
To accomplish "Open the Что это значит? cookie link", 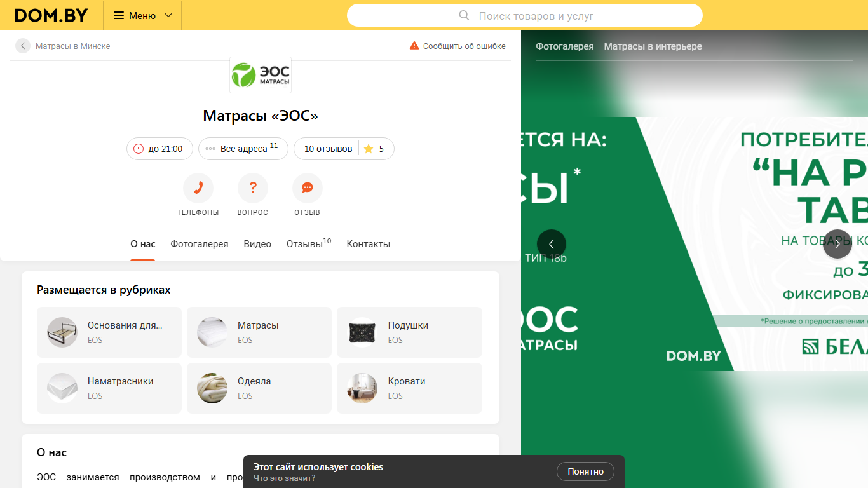I will click(284, 478).
